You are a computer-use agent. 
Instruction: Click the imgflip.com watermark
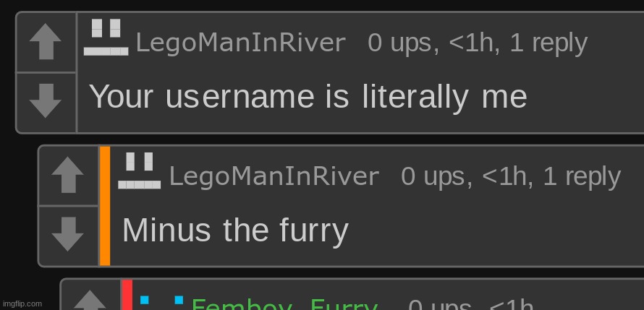tap(22, 303)
